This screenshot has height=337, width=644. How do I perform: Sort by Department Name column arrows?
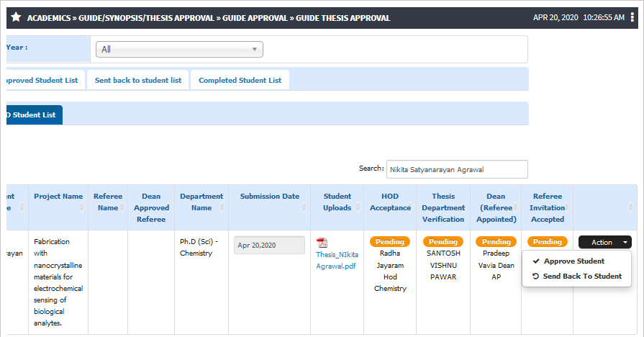222,207
